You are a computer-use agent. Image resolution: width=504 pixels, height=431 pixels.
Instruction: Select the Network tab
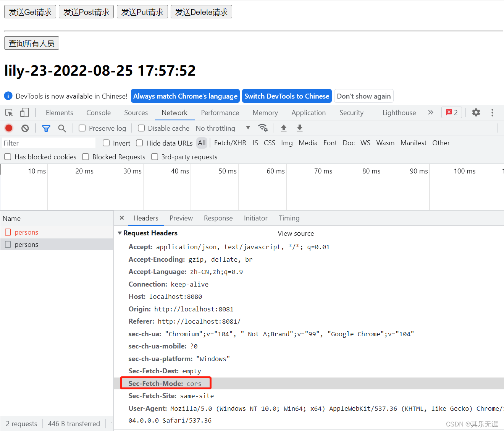coord(174,113)
